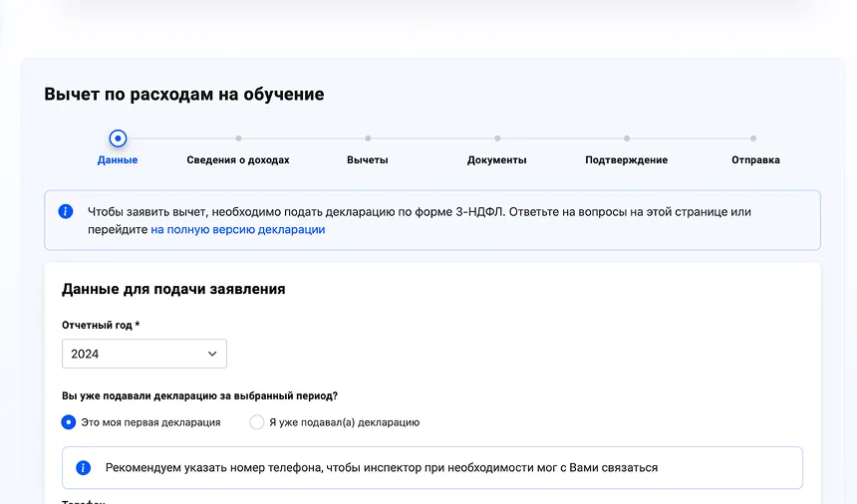Follow the "на полную версию декларации" link
The image size is (857, 504).
coord(238,230)
